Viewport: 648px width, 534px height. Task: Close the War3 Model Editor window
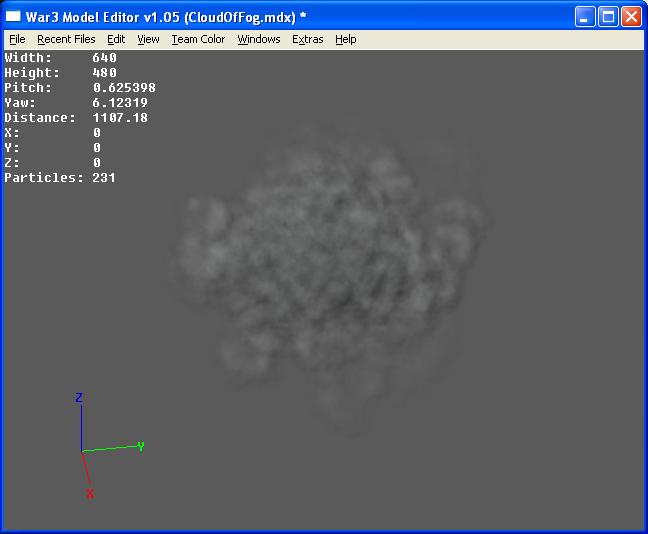tap(631, 17)
